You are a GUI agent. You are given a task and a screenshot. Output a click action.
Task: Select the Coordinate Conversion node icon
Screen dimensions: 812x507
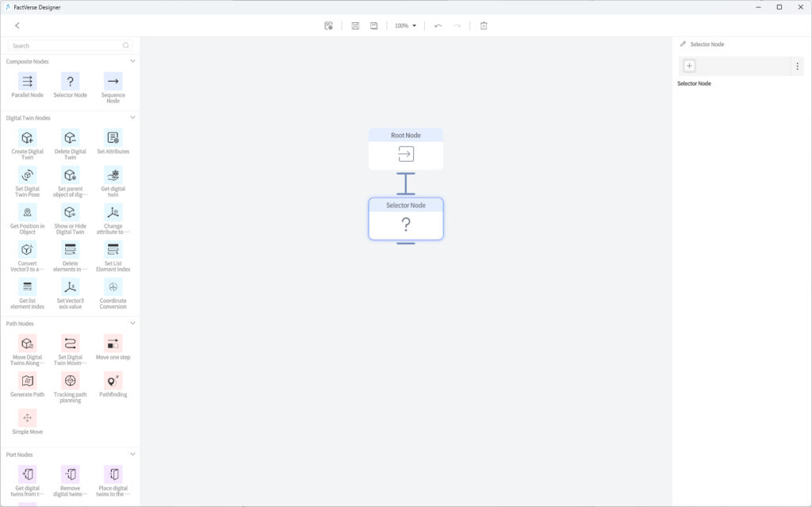click(113, 287)
